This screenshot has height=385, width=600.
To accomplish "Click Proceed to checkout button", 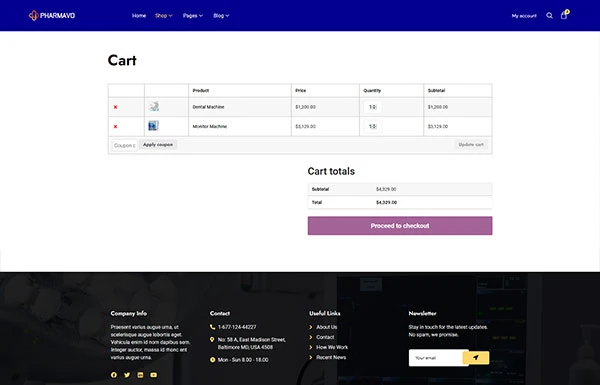I will pyautogui.click(x=400, y=226).
